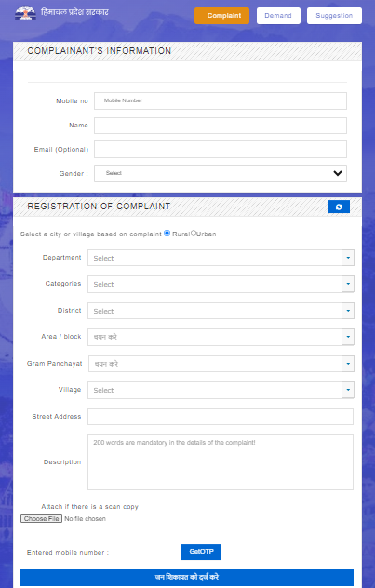Select the Rural radio button
The height and width of the screenshot is (588, 375).
[x=167, y=234]
